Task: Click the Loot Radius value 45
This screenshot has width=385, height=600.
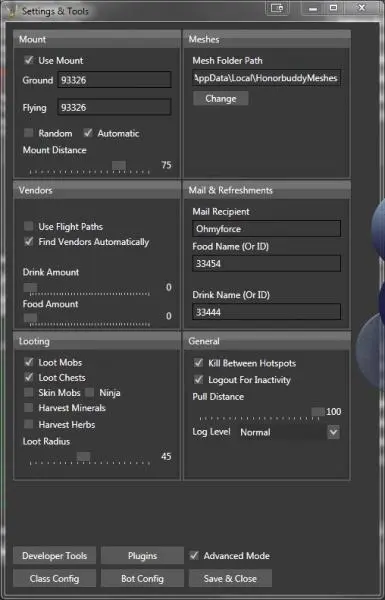Action: (x=166, y=456)
